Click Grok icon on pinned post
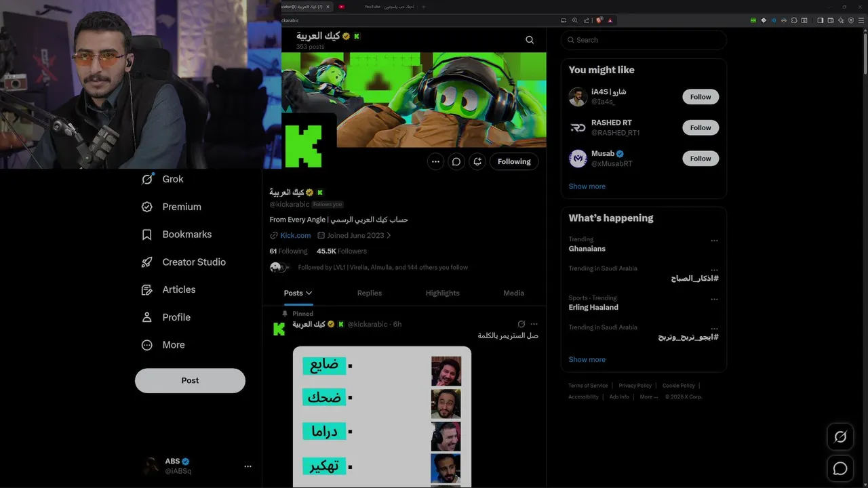Viewport: 868px width, 488px height. [521, 324]
